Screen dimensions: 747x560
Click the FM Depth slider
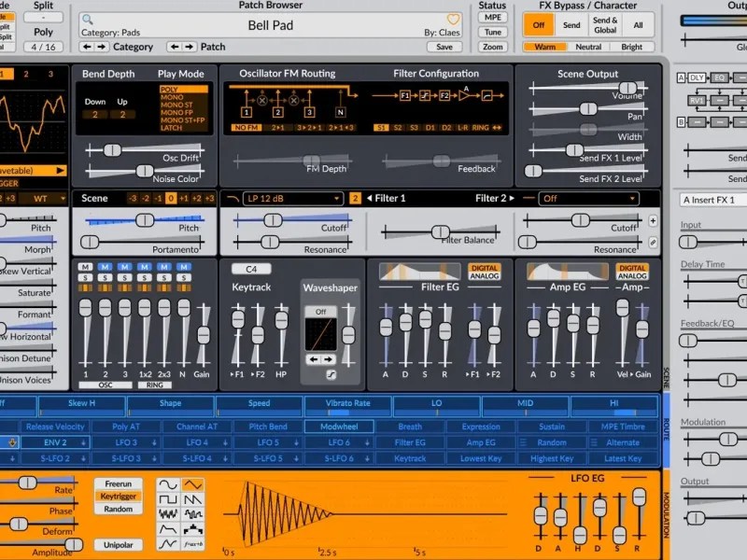(x=311, y=161)
